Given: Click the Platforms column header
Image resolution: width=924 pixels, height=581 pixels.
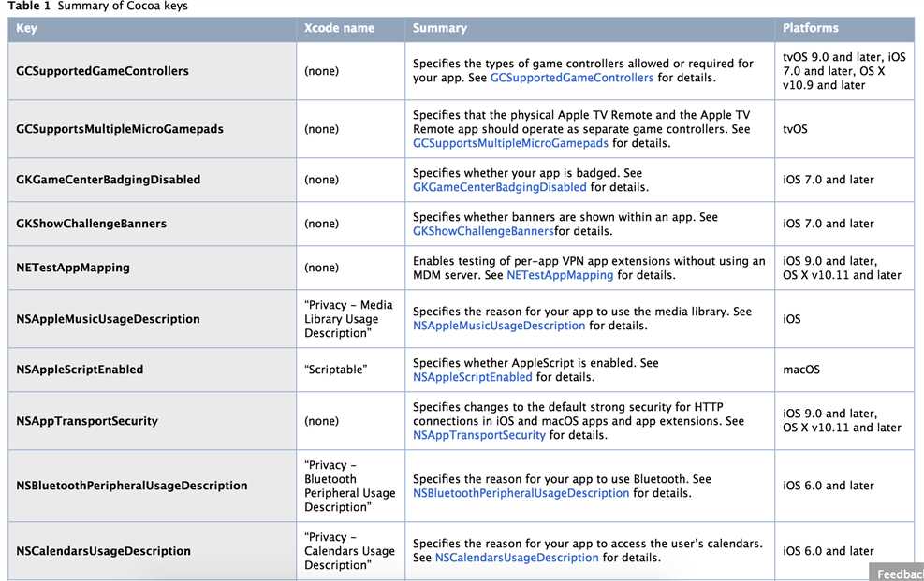Looking at the screenshot, I should [844, 28].
